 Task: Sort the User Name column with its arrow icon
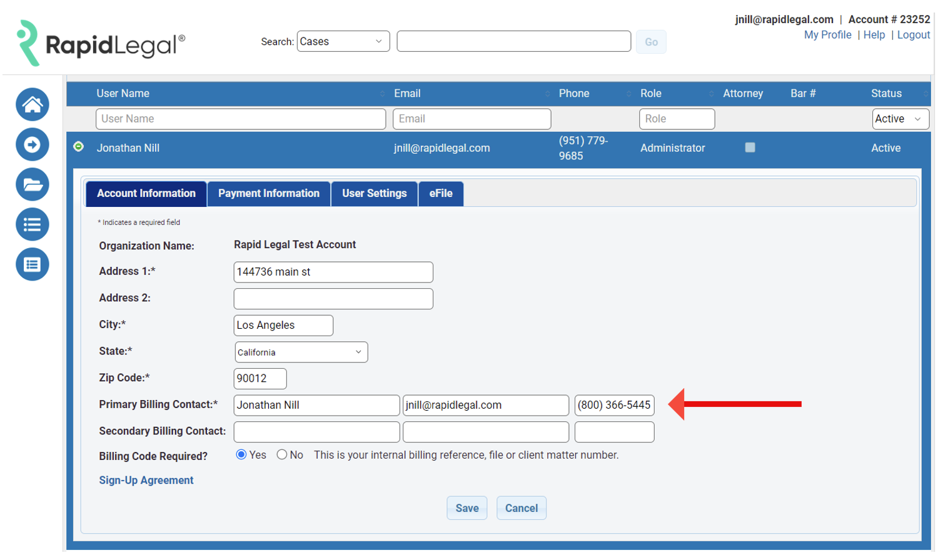click(383, 94)
